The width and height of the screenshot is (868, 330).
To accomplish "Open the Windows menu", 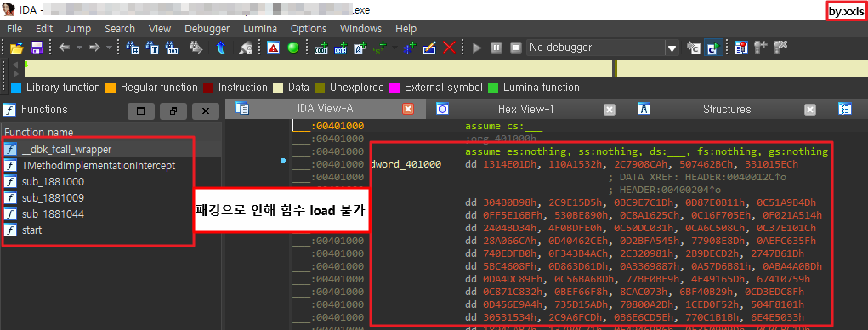I will tap(360, 28).
